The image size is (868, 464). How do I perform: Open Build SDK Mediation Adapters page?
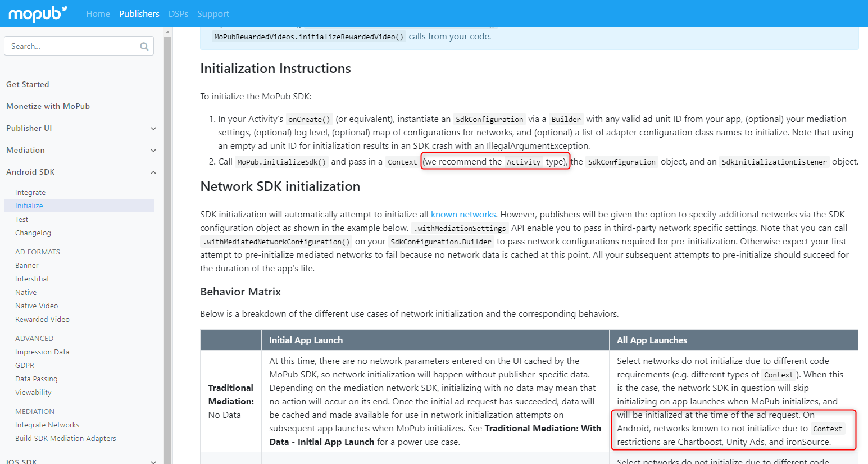(66, 438)
